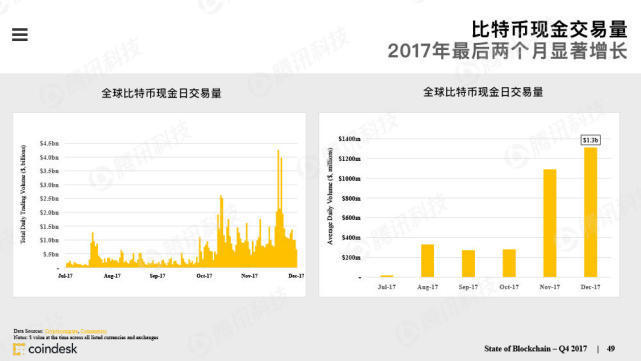Click the slide title 比特币现金交易量

pos(549,29)
